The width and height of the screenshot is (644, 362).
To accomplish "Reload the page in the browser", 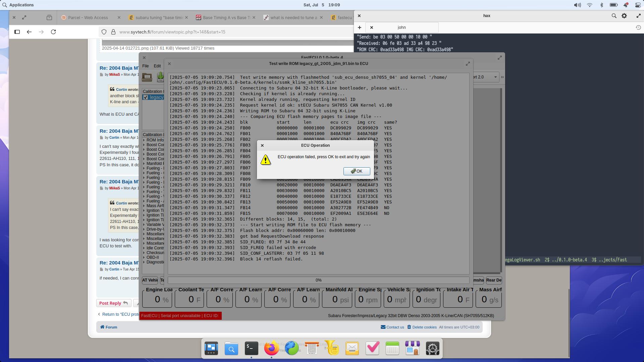I will pos(53,32).
